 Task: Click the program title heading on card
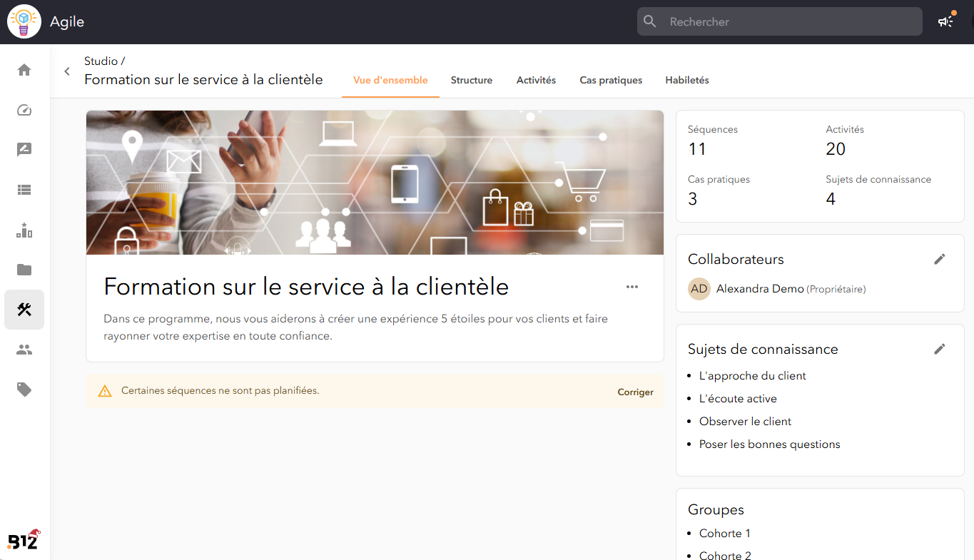coord(306,287)
